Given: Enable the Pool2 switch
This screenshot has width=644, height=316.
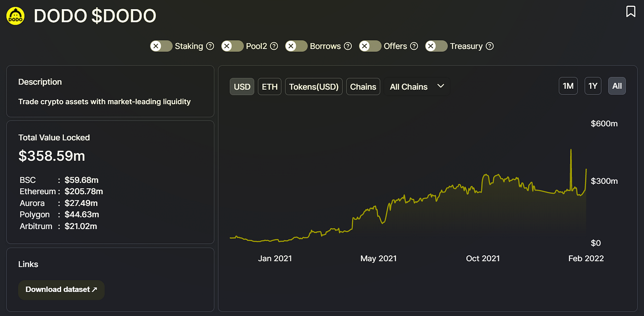Looking at the screenshot, I should pos(232,46).
